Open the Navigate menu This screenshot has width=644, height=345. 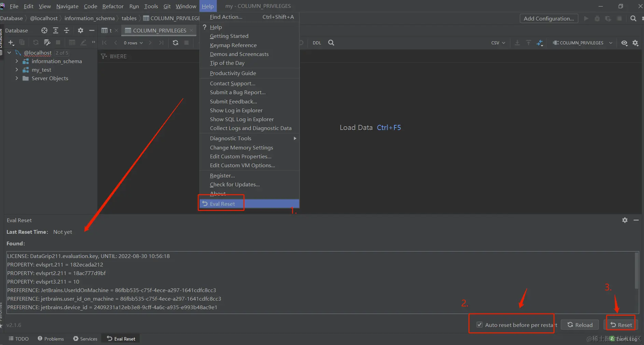click(67, 6)
